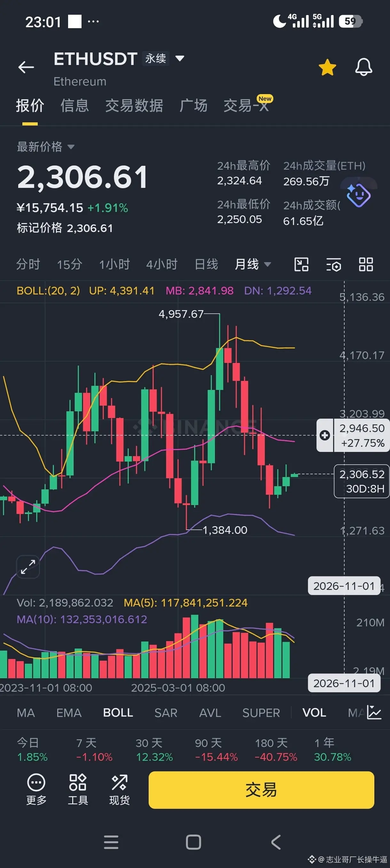Image resolution: width=390 pixels, height=868 pixels.
Task: Select the 30 天 12.32% period
Action: (x=154, y=750)
